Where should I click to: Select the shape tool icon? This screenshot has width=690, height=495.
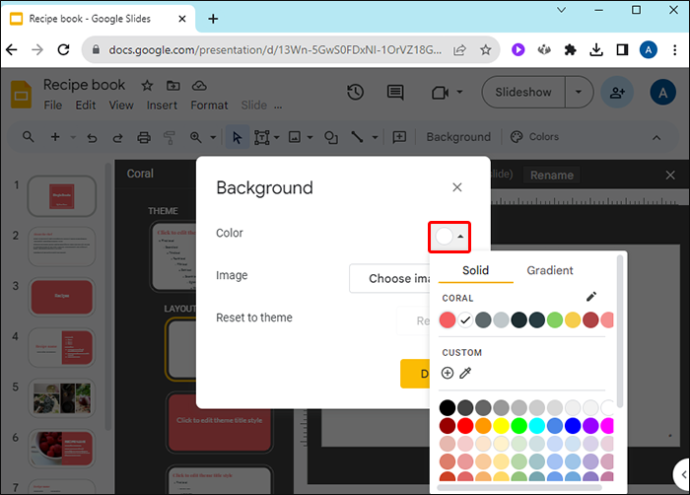click(x=331, y=137)
